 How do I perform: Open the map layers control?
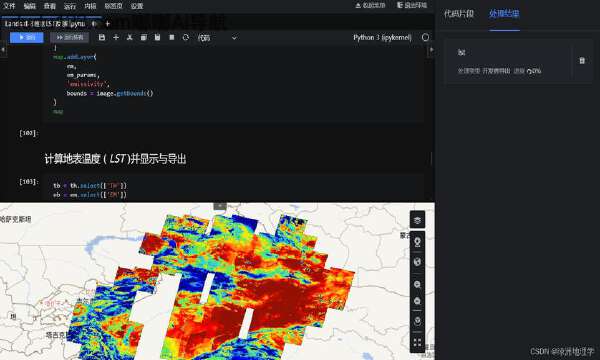(x=417, y=220)
